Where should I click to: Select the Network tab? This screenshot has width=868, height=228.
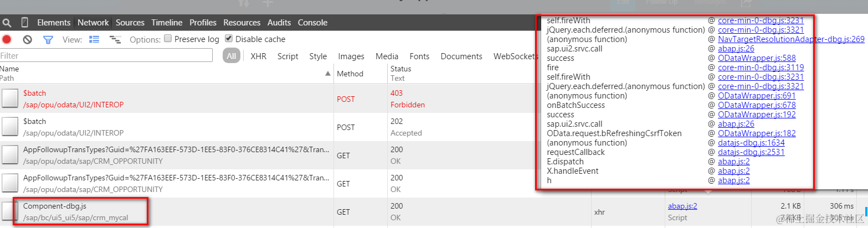coord(93,23)
